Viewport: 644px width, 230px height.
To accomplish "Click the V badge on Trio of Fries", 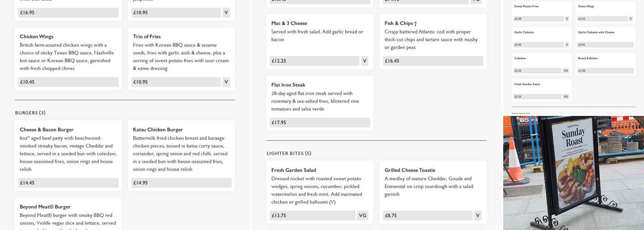I will point(226,82).
